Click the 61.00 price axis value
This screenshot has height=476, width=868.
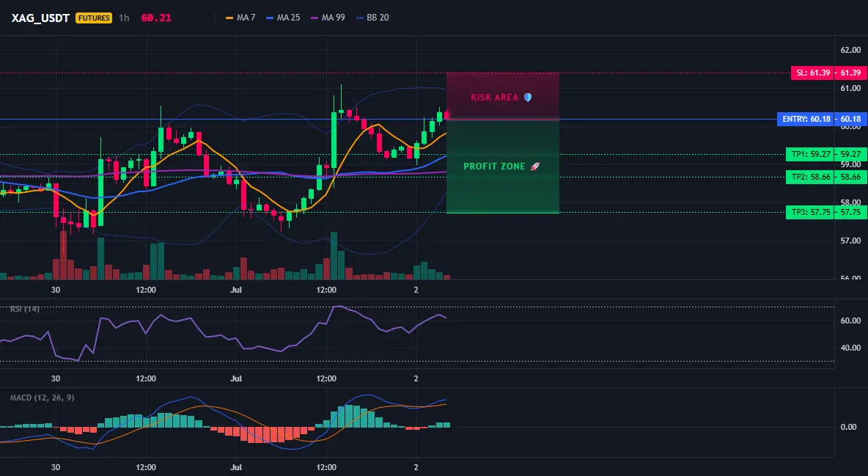pos(850,88)
